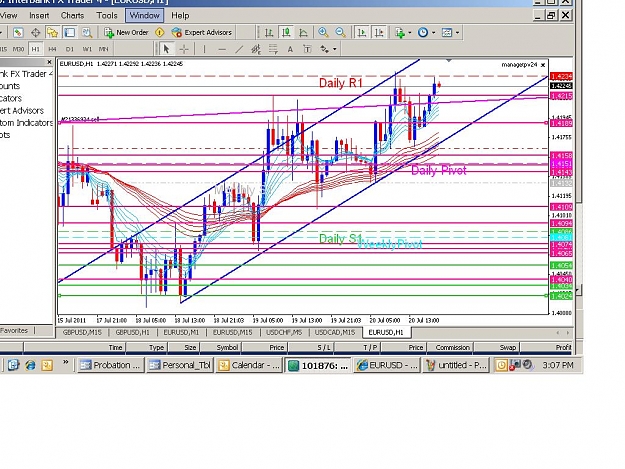Select the D1 timeframe
625x469 pixels.
[70, 49]
